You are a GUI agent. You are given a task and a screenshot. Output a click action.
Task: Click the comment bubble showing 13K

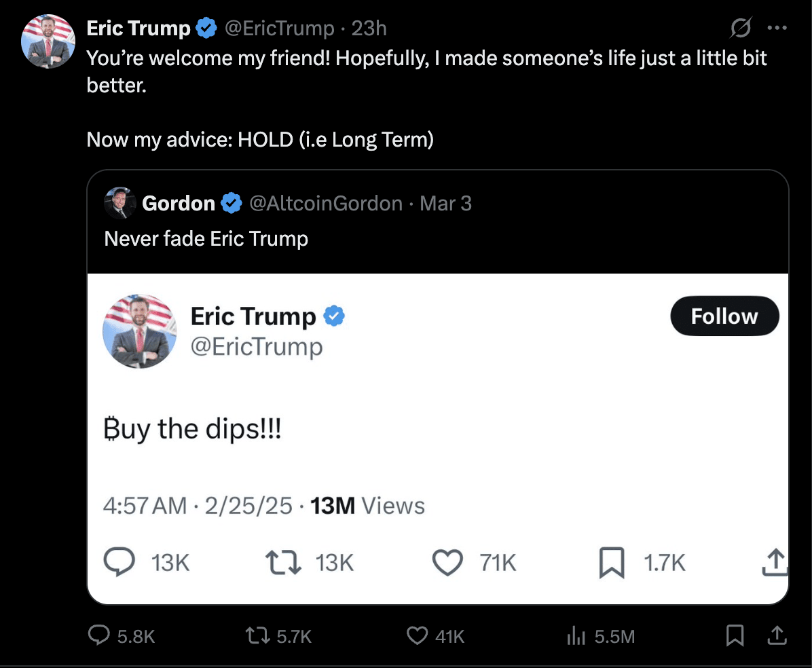click(119, 562)
